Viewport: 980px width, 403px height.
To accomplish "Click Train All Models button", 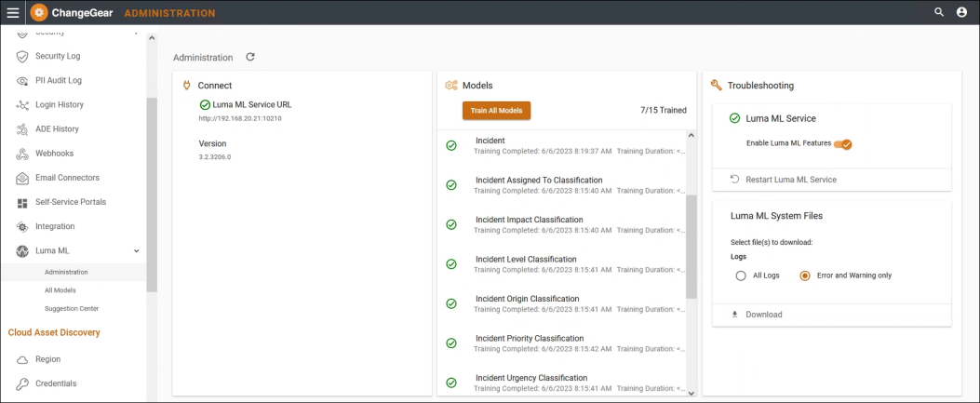I will coord(496,111).
